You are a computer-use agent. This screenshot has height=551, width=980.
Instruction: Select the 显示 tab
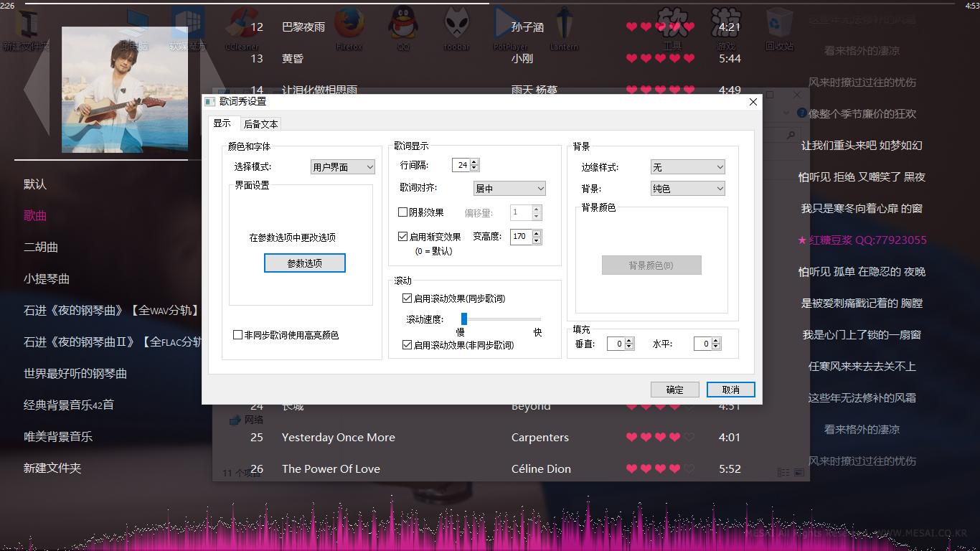coord(223,123)
